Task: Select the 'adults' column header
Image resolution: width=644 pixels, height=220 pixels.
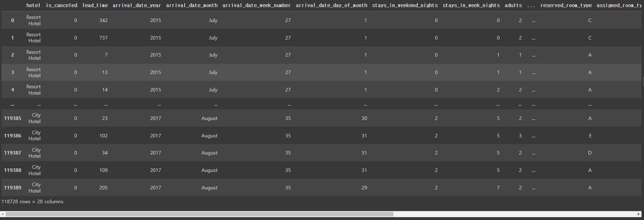Action: pyautogui.click(x=513, y=5)
